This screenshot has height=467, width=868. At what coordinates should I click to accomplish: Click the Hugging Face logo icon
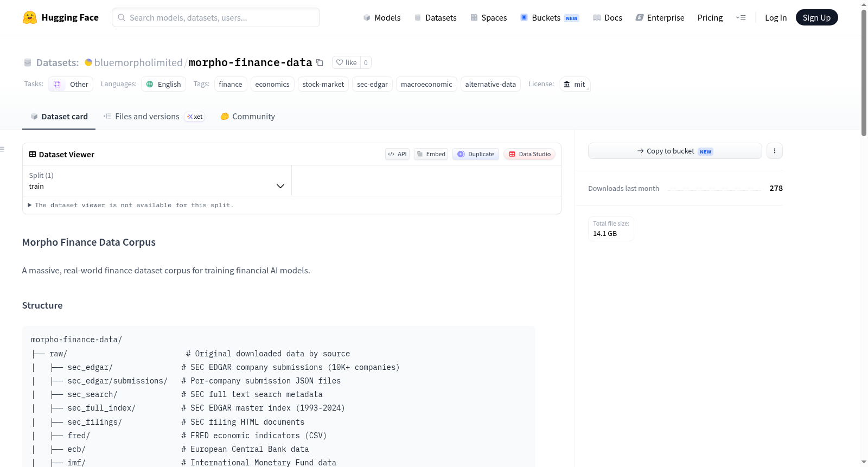click(x=30, y=17)
